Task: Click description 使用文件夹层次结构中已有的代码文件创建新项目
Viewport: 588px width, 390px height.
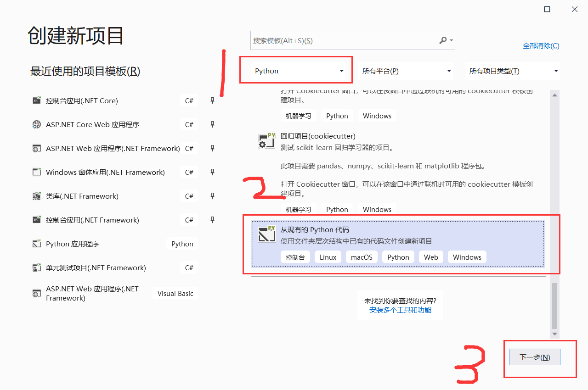Action: tap(356, 241)
